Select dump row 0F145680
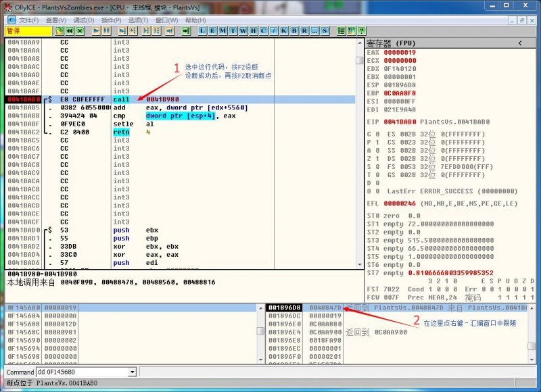This screenshot has width=541, height=392. pos(131,308)
